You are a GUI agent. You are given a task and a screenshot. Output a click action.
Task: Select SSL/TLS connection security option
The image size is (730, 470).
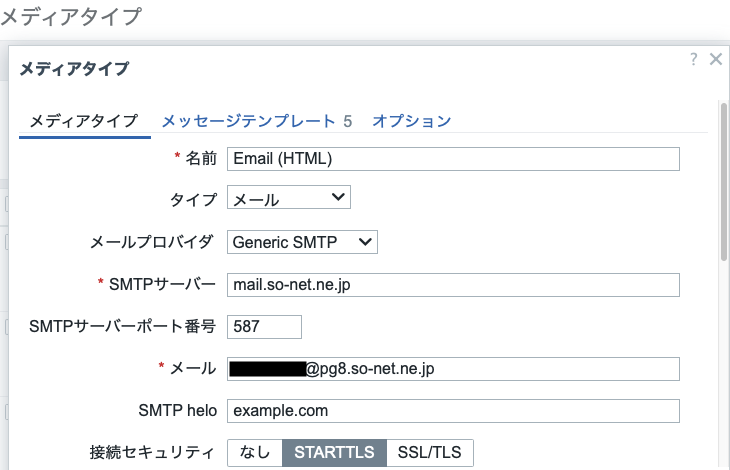coord(430,452)
